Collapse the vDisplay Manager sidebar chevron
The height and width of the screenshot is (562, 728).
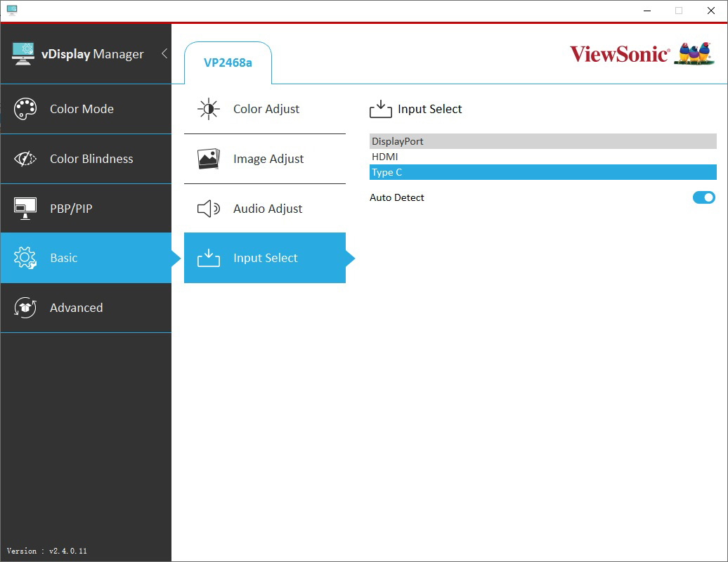[x=164, y=53]
